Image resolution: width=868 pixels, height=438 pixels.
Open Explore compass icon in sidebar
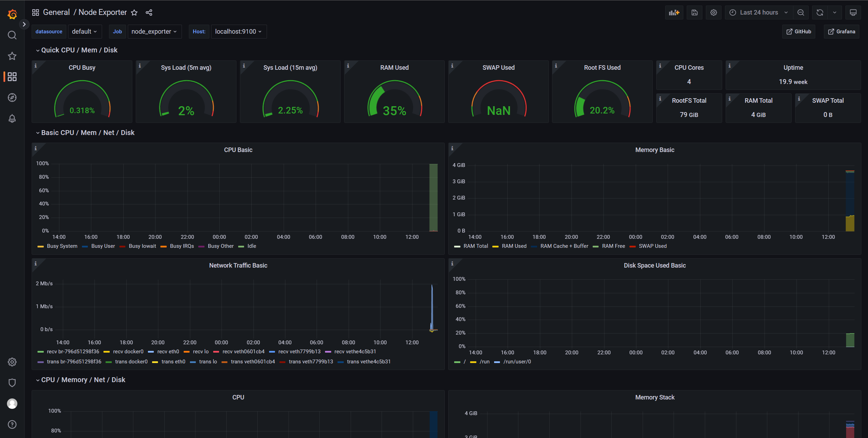tap(12, 98)
